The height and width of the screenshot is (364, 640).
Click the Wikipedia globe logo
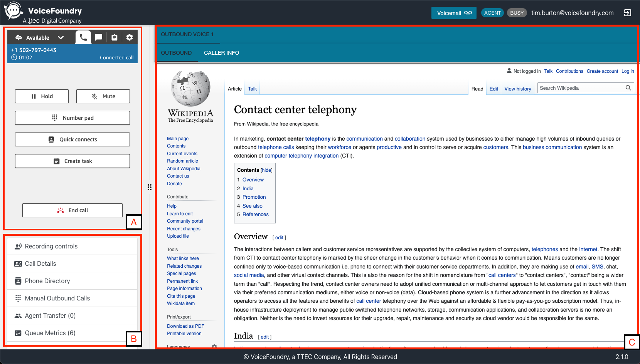point(190,89)
